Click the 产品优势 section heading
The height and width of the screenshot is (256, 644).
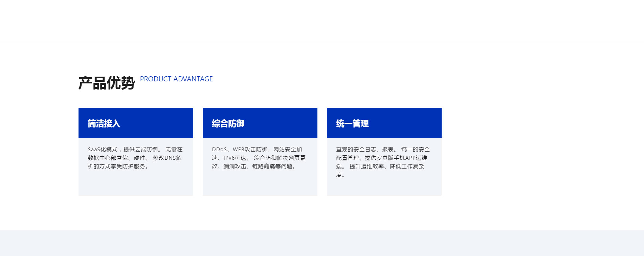click(107, 83)
